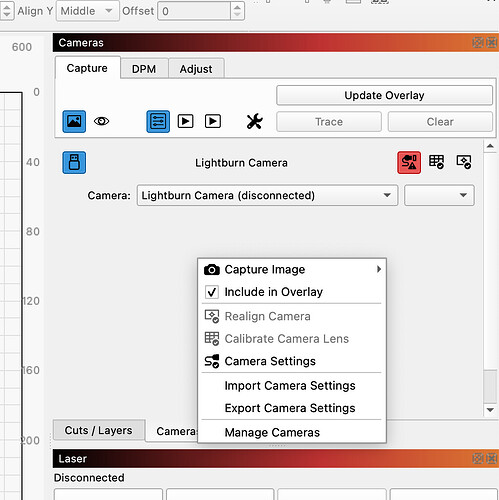Viewport: 499px width, 500px height.
Task: Click the calibrate lens grid icon
Action: (x=436, y=162)
